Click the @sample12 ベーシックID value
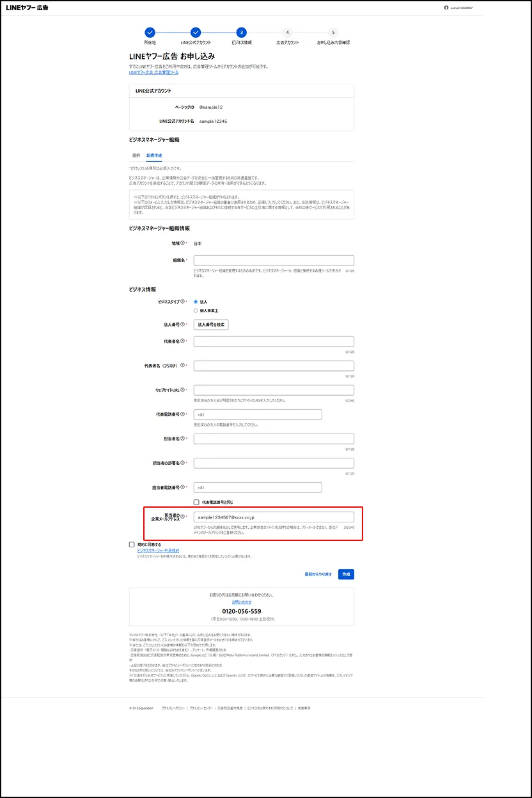 point(211,107)
